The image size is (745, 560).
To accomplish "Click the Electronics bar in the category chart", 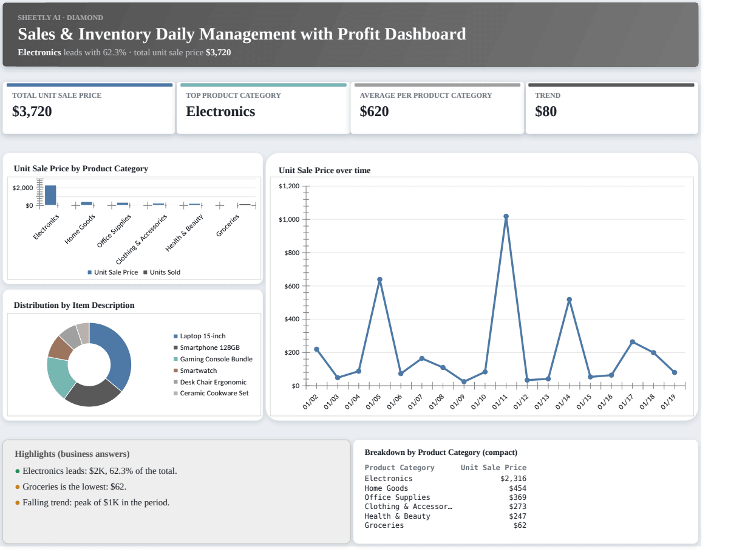I will click(50, 195).
